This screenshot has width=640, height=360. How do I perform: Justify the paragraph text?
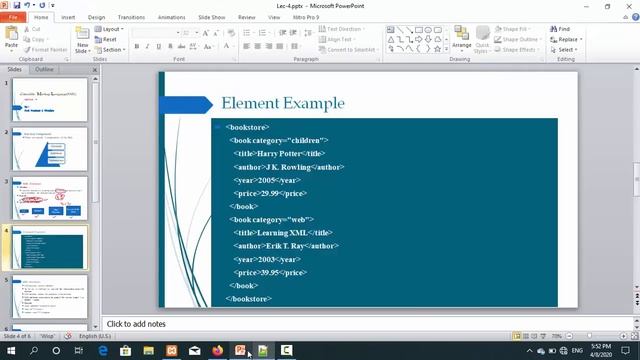[x=280, y=46]
